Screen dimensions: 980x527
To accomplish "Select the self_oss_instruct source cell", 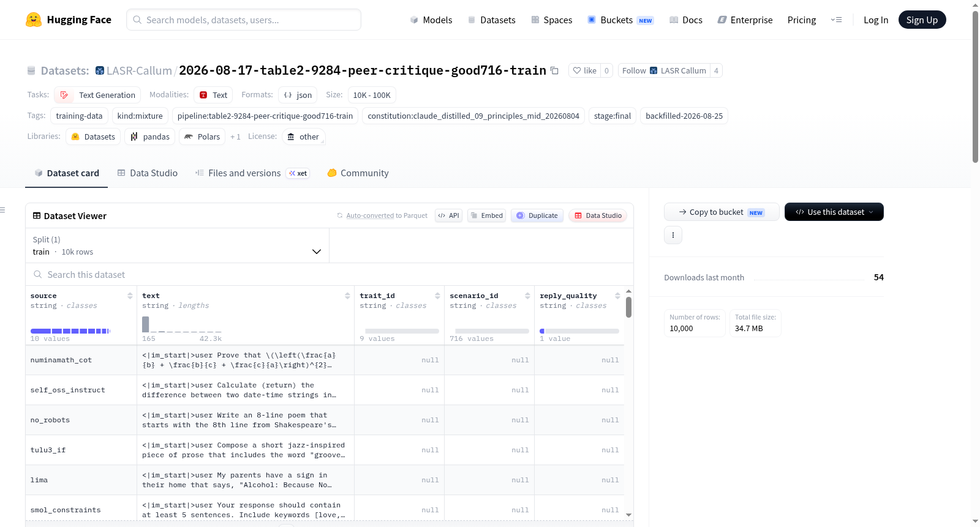I will 81,390.
